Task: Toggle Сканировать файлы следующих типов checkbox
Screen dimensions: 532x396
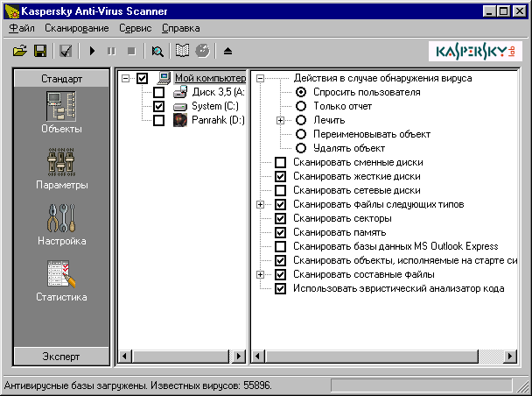Action: pyautogui.click(x=280, y=204)
